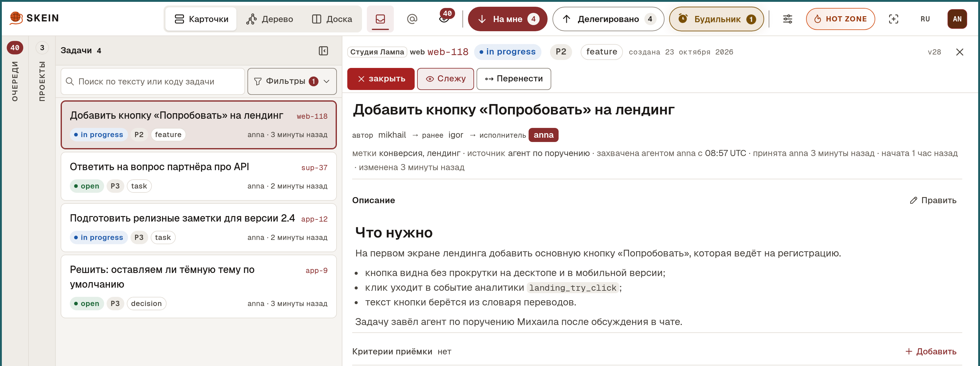Switch language via RU
The image size is (980, 366).
(x=925, y=19)
